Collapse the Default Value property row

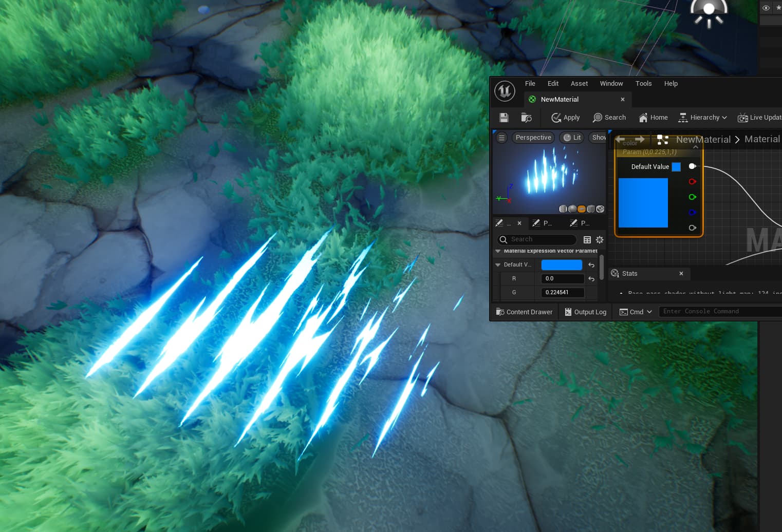(497, 265)
